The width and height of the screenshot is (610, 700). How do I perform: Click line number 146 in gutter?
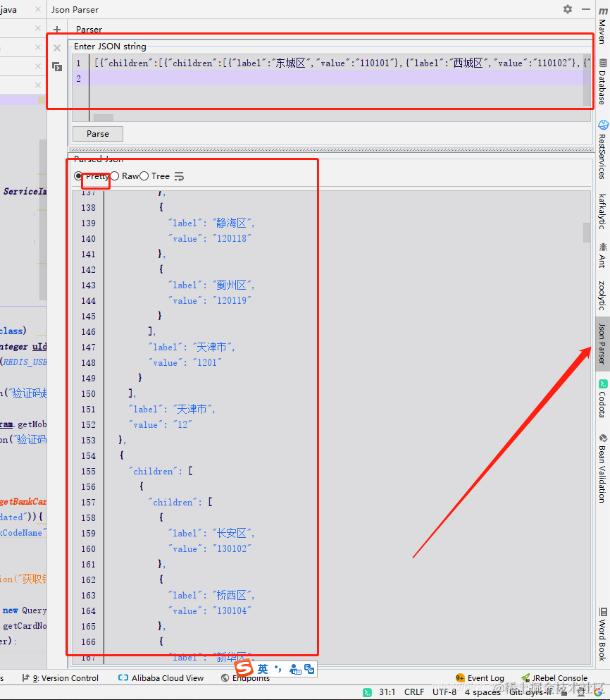(88, 332)
